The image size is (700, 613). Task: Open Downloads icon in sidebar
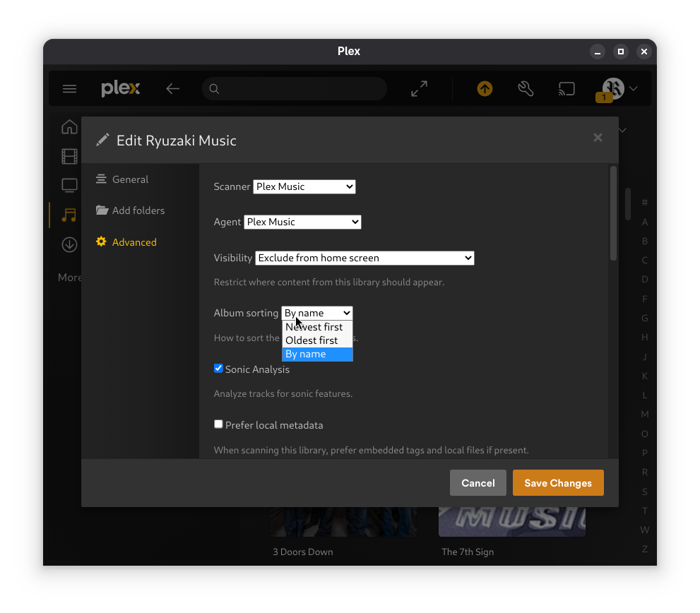click(x=69, y=244)
